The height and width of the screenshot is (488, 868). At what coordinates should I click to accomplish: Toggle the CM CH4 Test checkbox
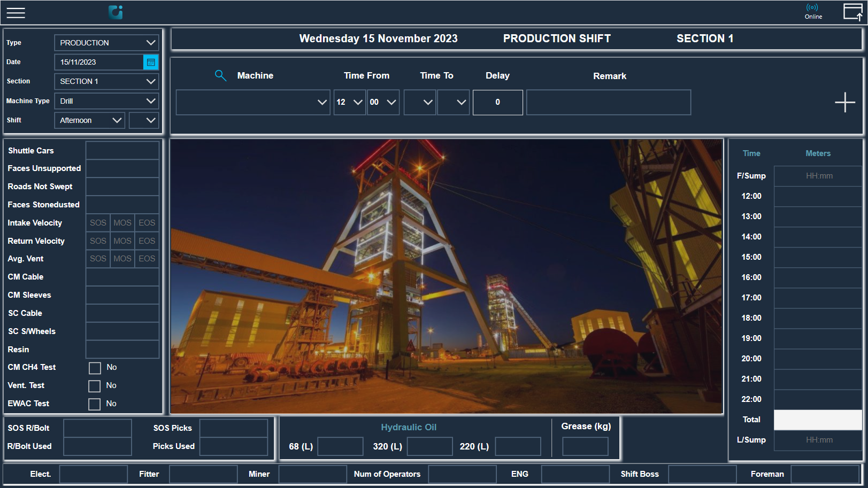[x=95, y=368]
